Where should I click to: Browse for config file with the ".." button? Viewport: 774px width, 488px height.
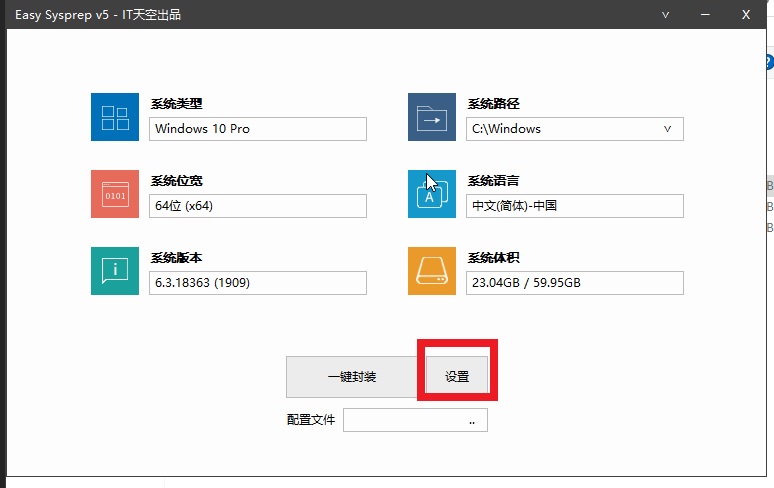[x=472, y=421]
